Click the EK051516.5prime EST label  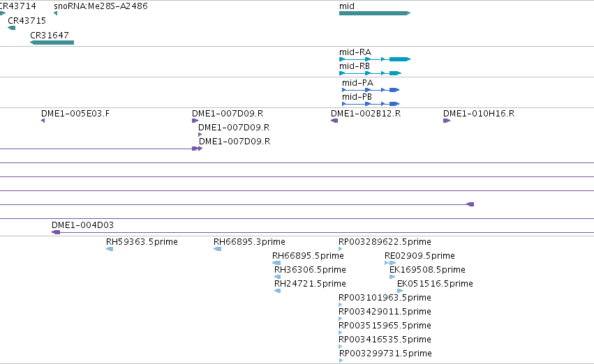click(x=435, y=284)
